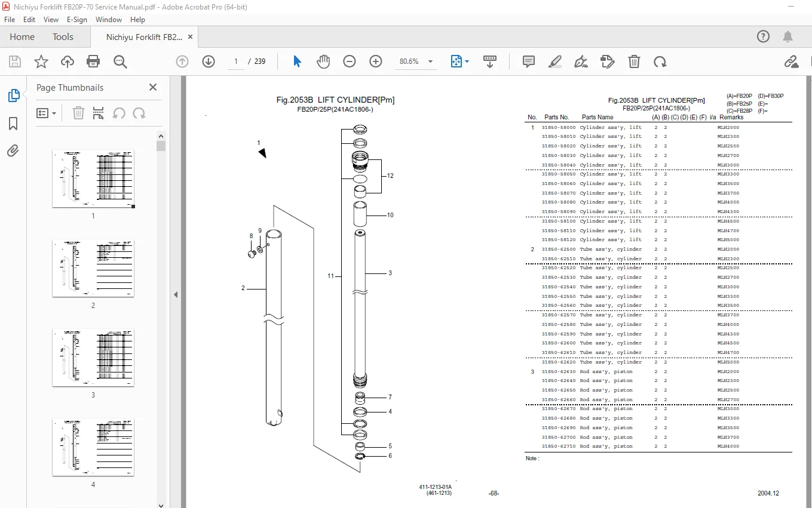812x508 pixels.
Task: Close the Page Thumbnails panel
Action: click(153, 87)
